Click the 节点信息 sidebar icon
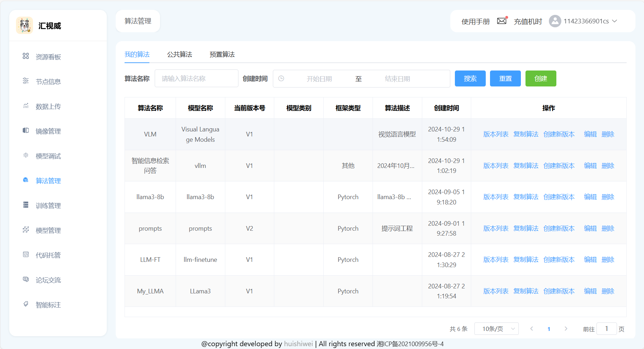 (26, 81)
